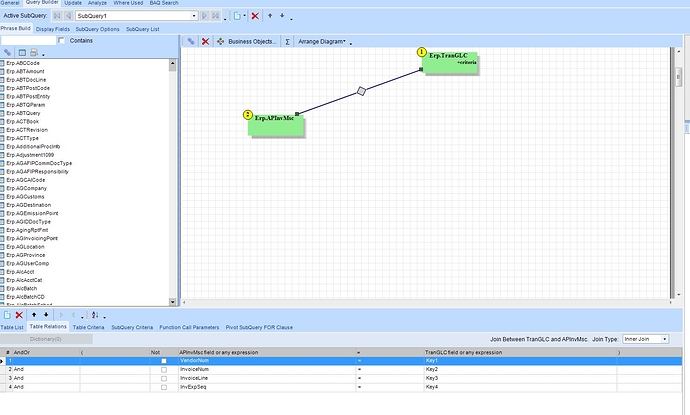The height and width of the screenshot is (415, 690).
Task: Open the BAQ Search tab
Action: [164, 3]
